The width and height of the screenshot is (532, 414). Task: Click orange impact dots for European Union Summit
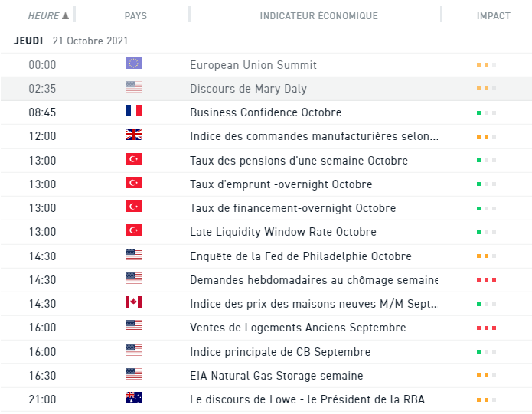tap(486, 65)
